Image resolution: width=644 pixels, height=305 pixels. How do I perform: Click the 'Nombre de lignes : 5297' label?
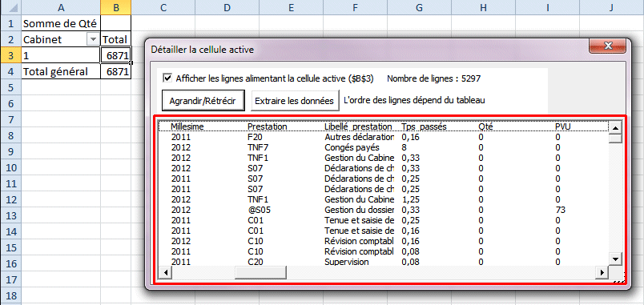[433, 78]
